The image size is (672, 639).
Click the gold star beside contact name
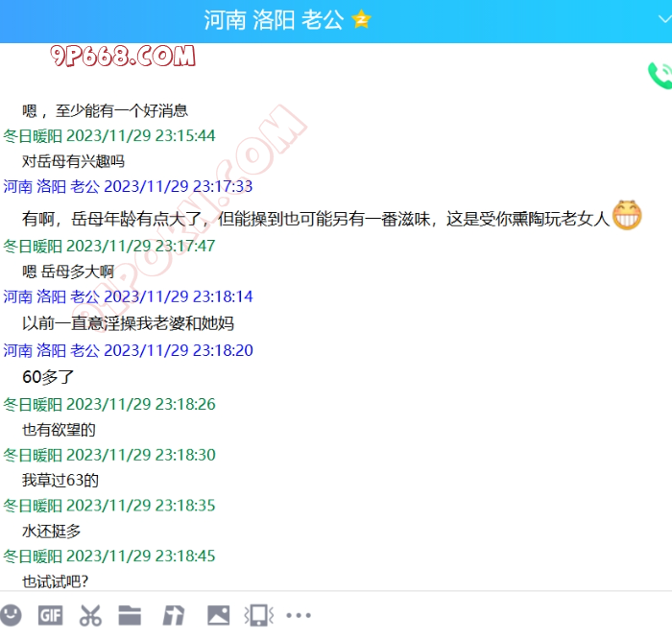[361, 20]
